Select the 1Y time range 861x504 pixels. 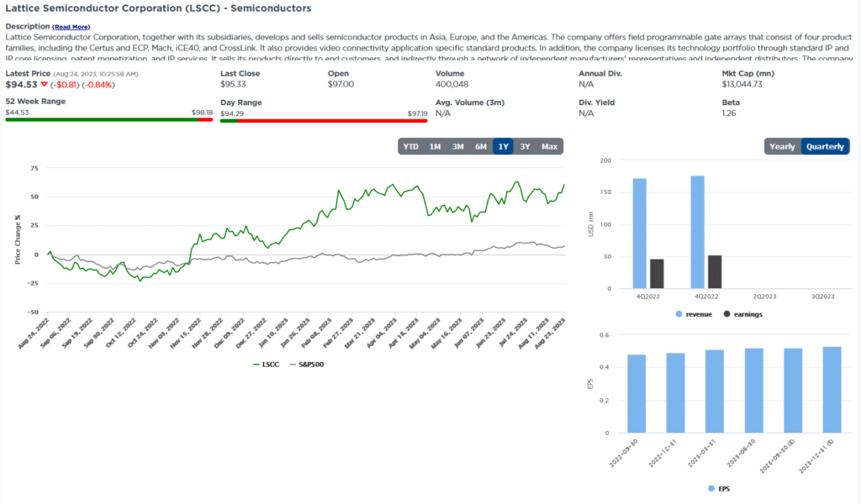coord(503,146)
